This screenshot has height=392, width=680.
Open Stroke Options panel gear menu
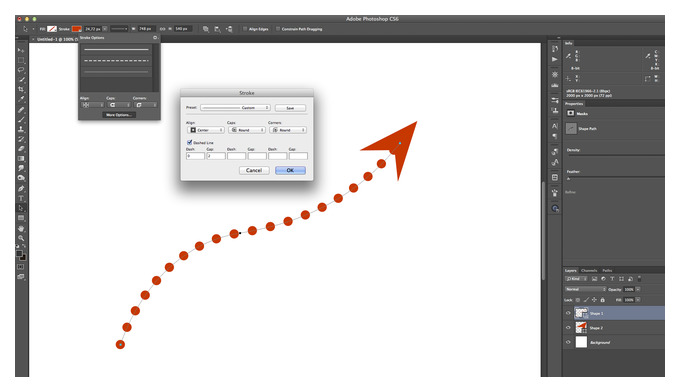pos(155,38)
